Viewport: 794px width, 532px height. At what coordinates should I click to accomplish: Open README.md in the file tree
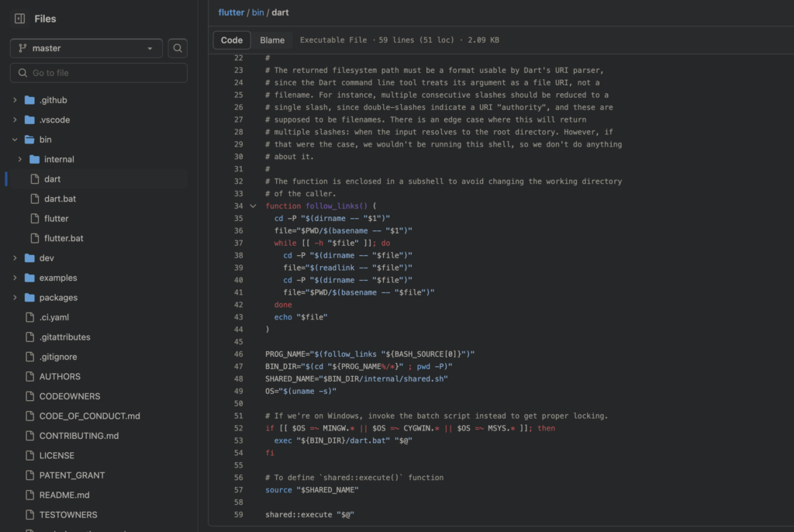(64, 495)
